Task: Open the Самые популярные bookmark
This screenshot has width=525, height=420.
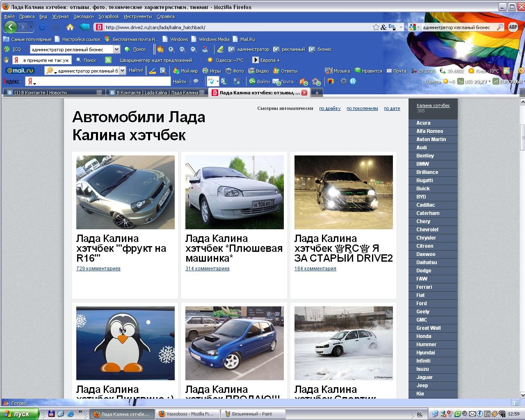Action: pyautogui.click(x=27, y=39)
